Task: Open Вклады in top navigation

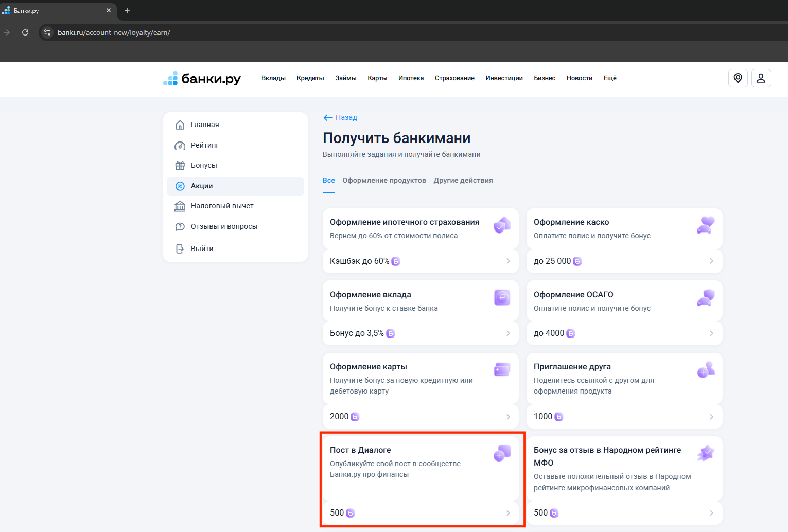Action: tap(273, 78)
